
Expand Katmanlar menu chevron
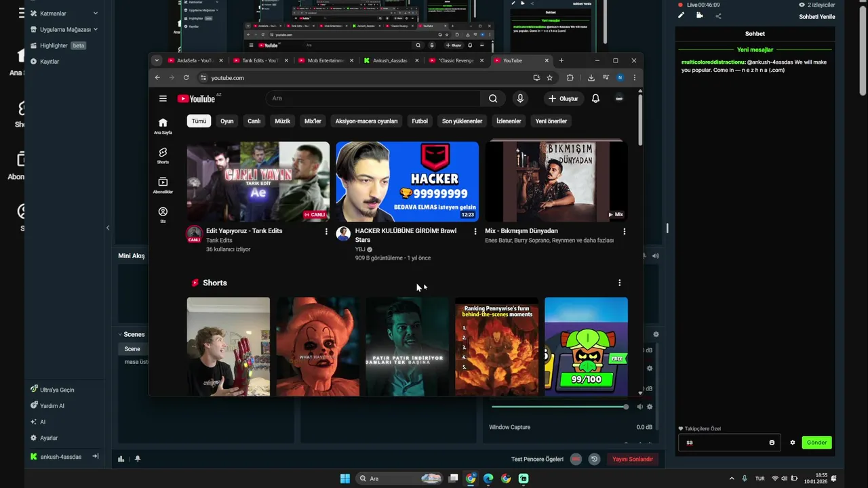(96, 14)
